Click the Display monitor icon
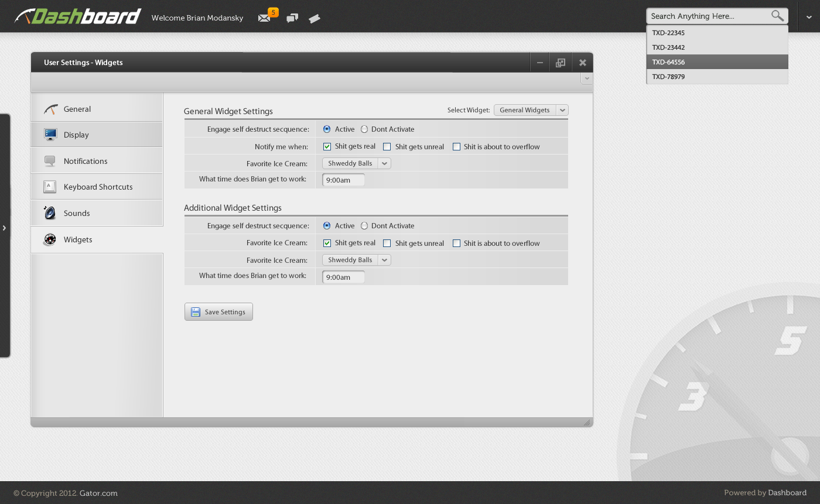Screen dimensions: 820x504 coord(50,135)
